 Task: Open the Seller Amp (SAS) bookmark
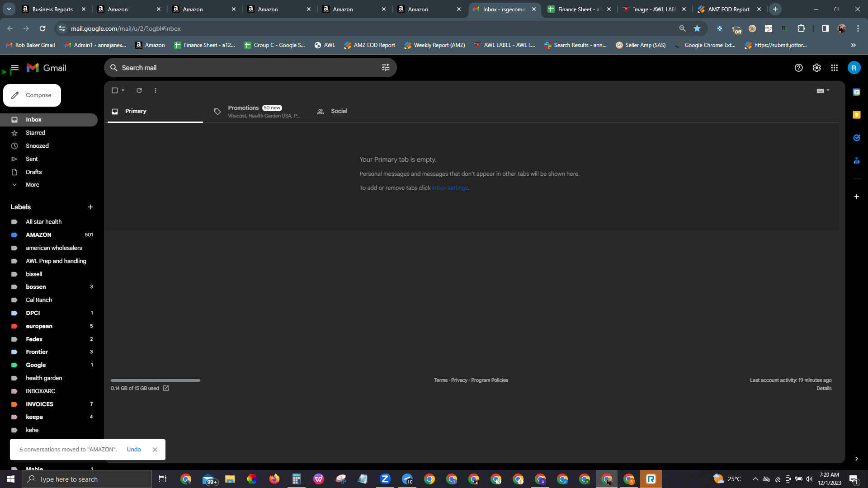[x=641, y=45]
